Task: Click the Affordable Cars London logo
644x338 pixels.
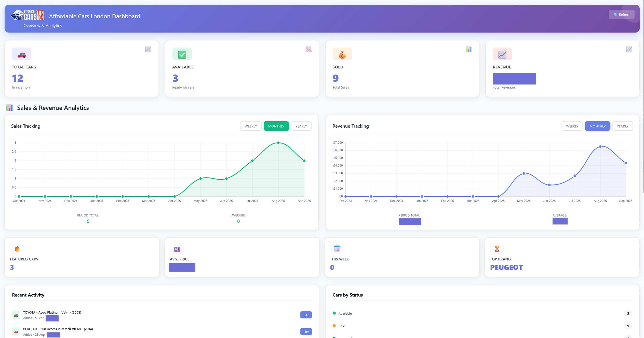Action: [28, 15]
